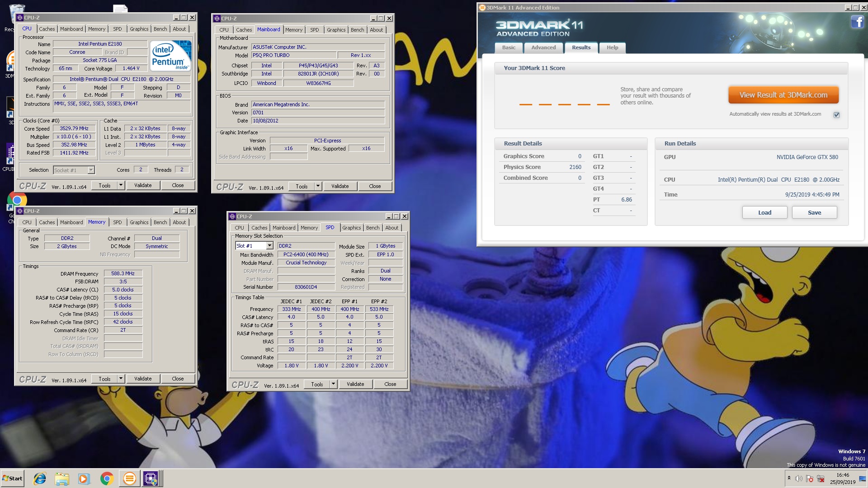
Task: Open the volume speaker tray icon
Action: pos(799,479)
